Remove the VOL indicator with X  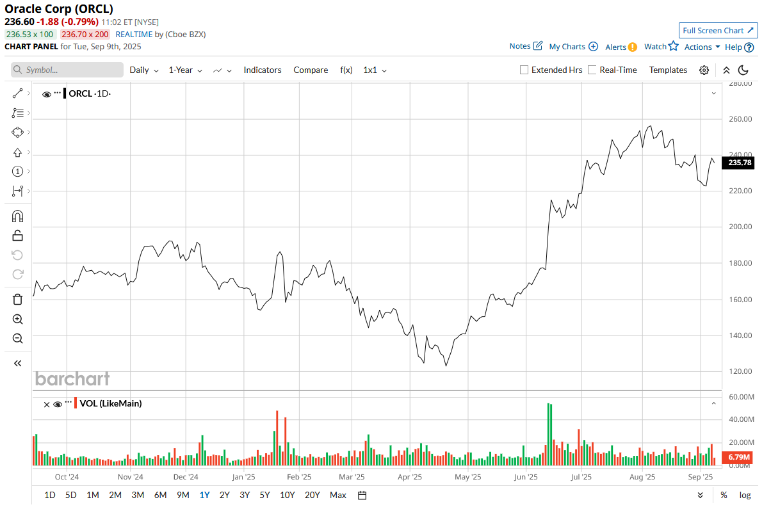tap(46, 404)
